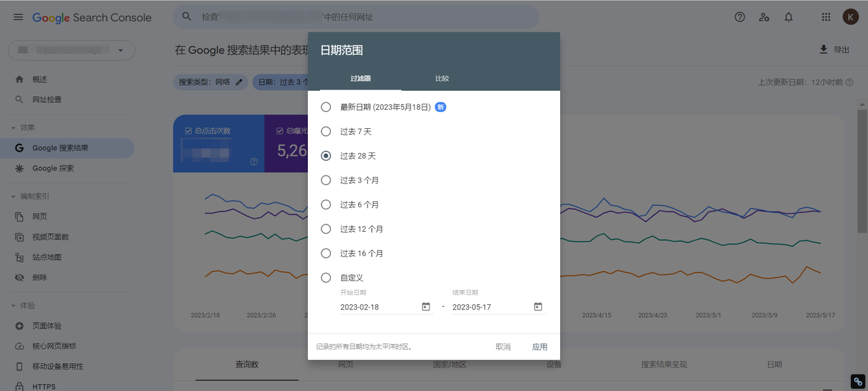The width and height of the screenshot is (868, 391).
Task: Open the property selector dropdown
Action: tap(71, 50)
